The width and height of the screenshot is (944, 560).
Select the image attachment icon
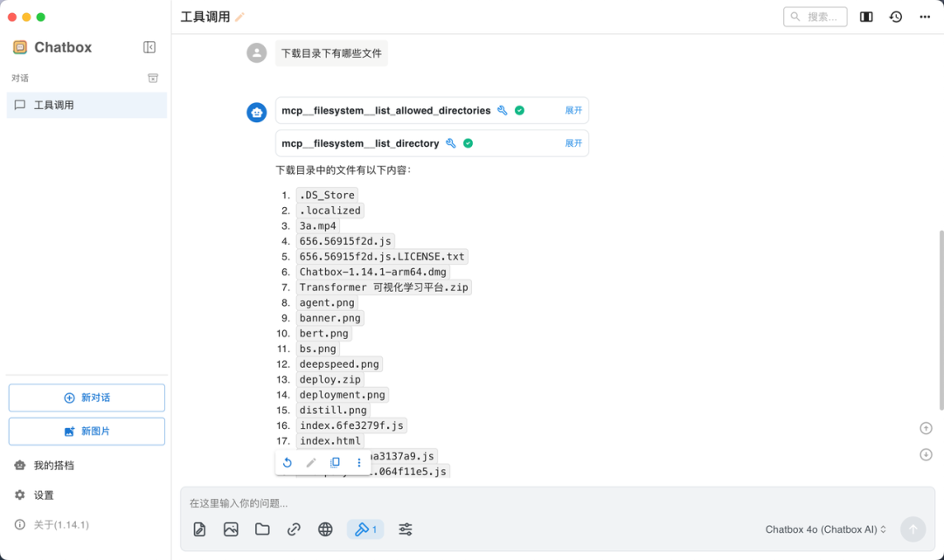(231, 529)
